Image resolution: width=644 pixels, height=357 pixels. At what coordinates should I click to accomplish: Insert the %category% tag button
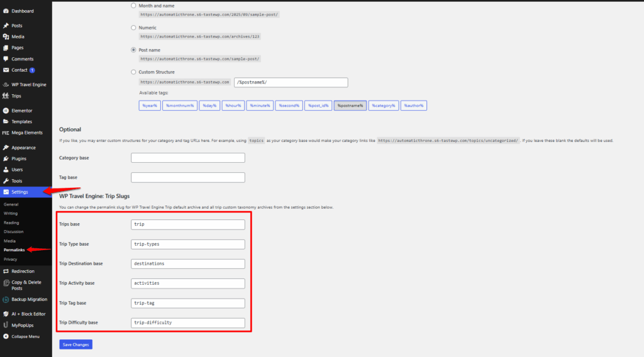383,106
